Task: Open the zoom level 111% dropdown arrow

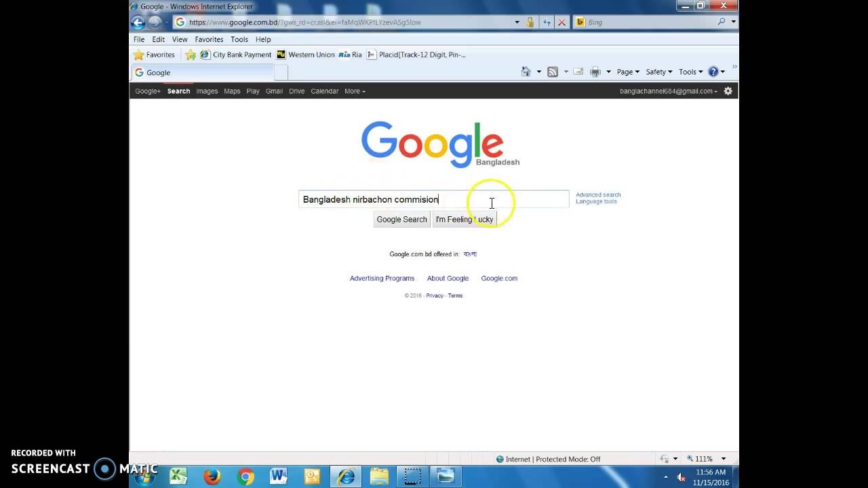Action: 723,459
